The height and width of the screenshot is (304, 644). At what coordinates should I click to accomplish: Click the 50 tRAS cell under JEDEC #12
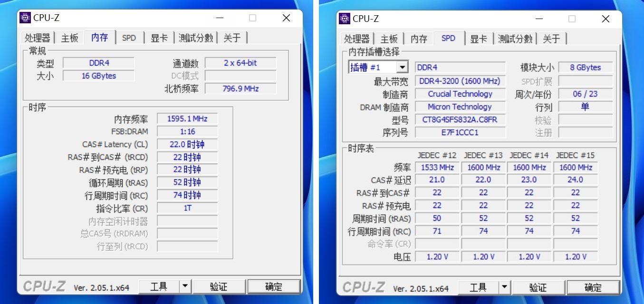437,218
